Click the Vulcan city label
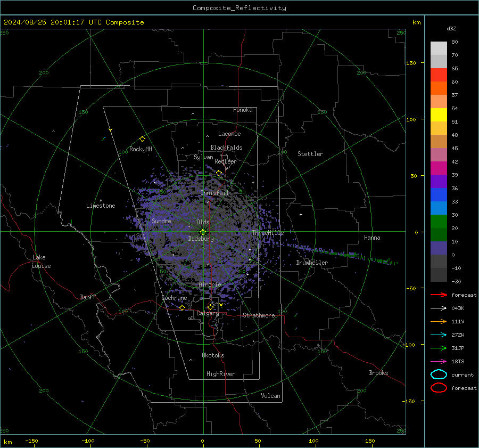This screenshot has height=448, width=479. (270, 396)
